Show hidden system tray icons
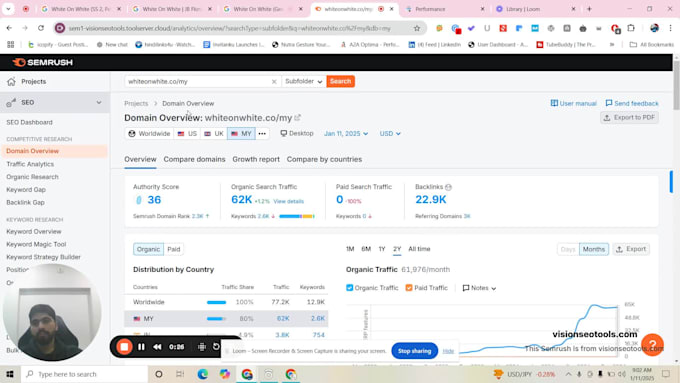 tap(568, 374)
